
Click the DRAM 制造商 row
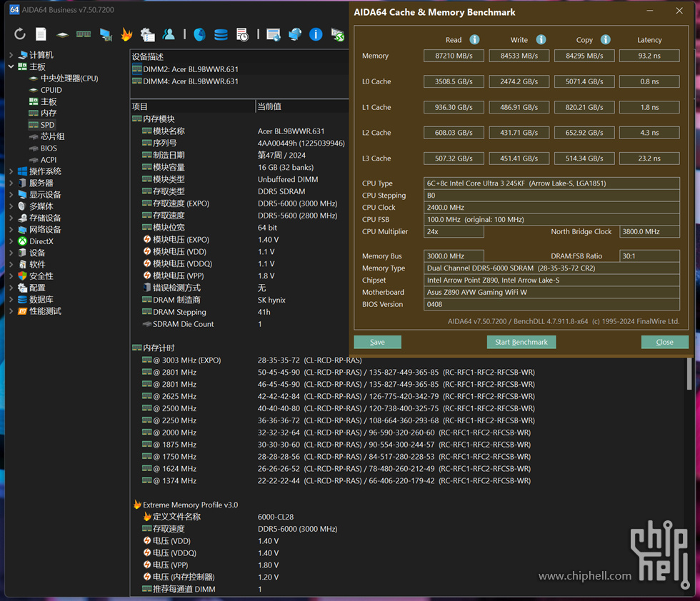(240, 300)
